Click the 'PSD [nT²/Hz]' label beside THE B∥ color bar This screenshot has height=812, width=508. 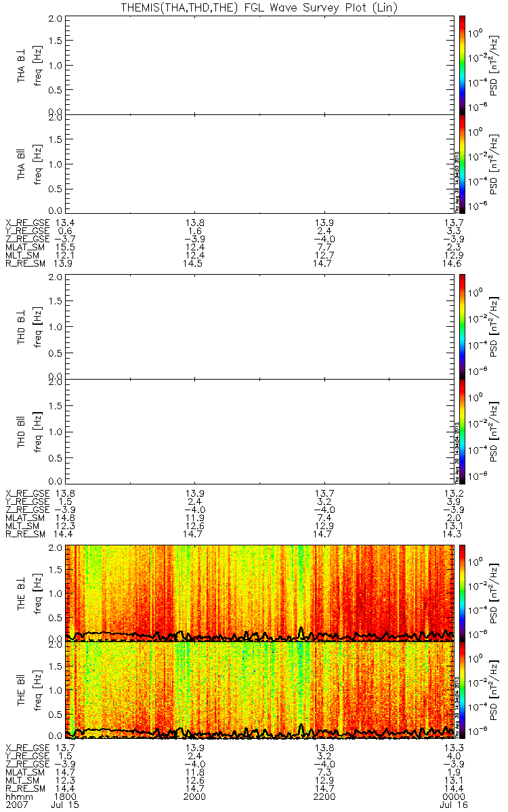(495, 691)
